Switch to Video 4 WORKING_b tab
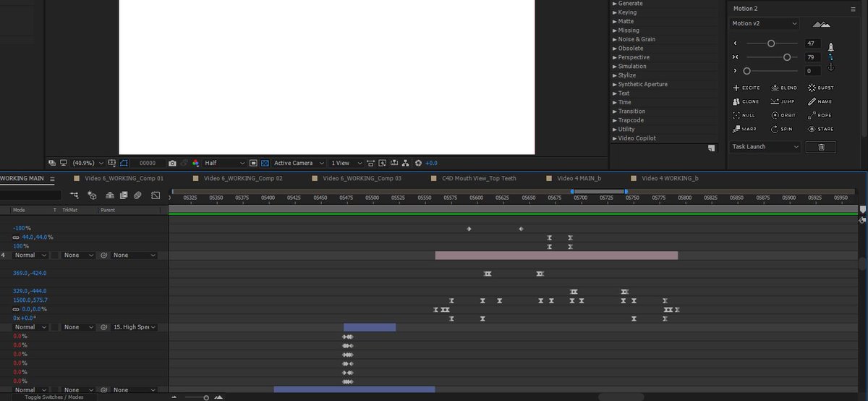868x401 pixels. (x=671, y=178)
